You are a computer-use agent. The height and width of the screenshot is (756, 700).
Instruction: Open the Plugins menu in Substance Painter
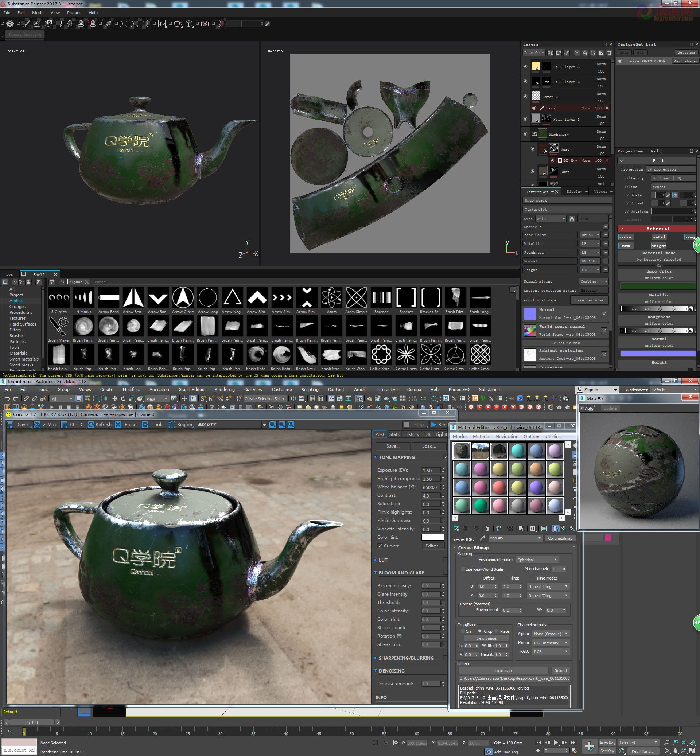click(x=74, y=12)
